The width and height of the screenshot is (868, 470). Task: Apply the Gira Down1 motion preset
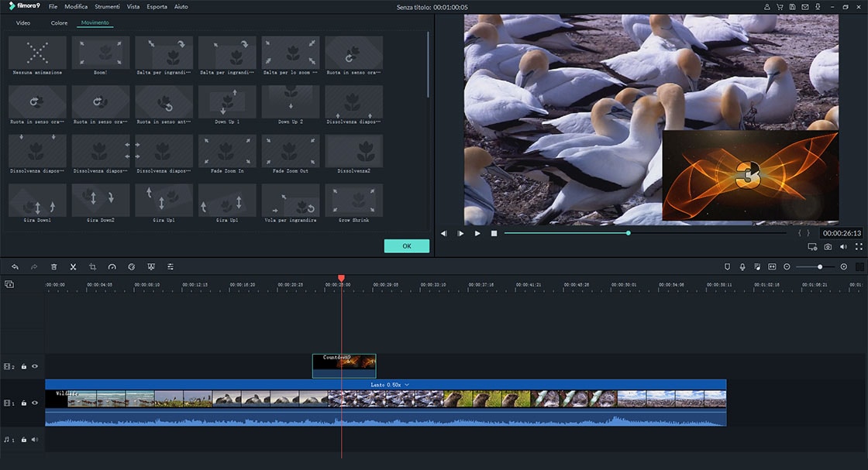tap(37, 204)
